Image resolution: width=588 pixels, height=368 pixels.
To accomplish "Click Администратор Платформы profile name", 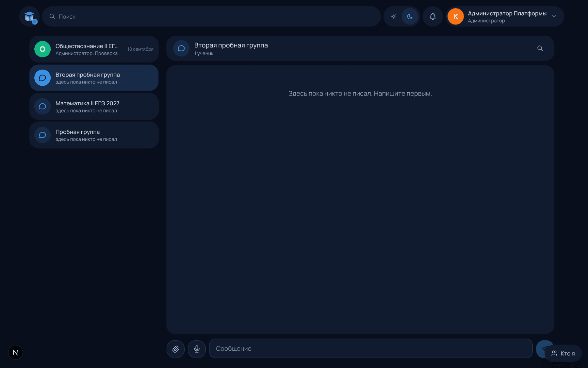I will coord(507,13).
